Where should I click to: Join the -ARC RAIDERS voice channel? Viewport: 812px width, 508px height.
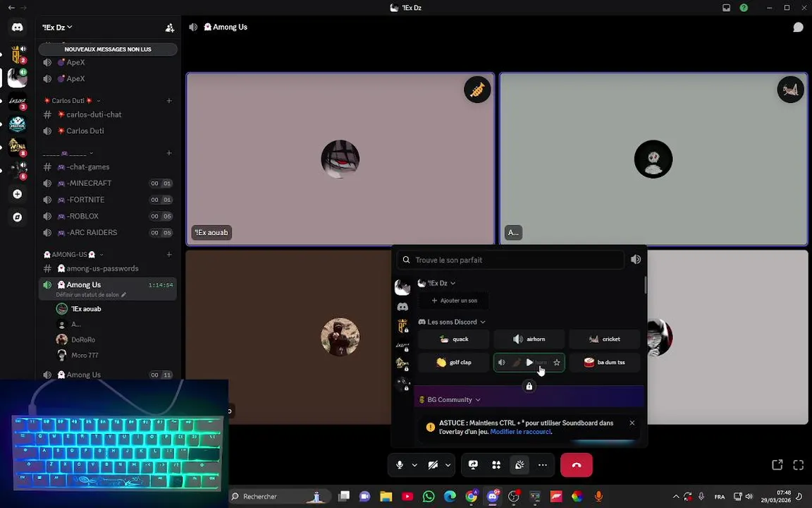click(x=108, y=232)
